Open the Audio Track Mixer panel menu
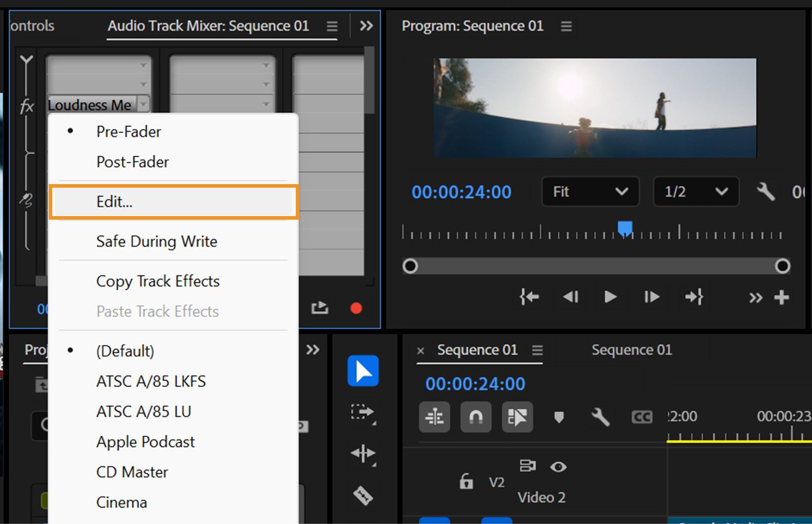812x524 pixels. click(332, 26)
